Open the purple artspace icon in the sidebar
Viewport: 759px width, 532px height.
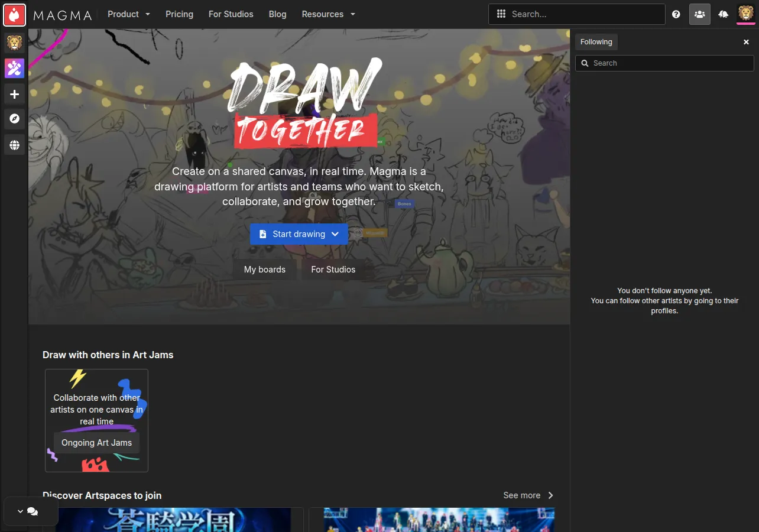tap(14, 68)
